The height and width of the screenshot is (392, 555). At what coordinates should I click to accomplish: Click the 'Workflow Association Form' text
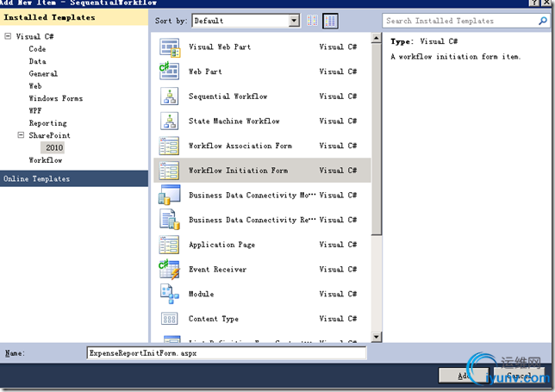tap(240, 146)
